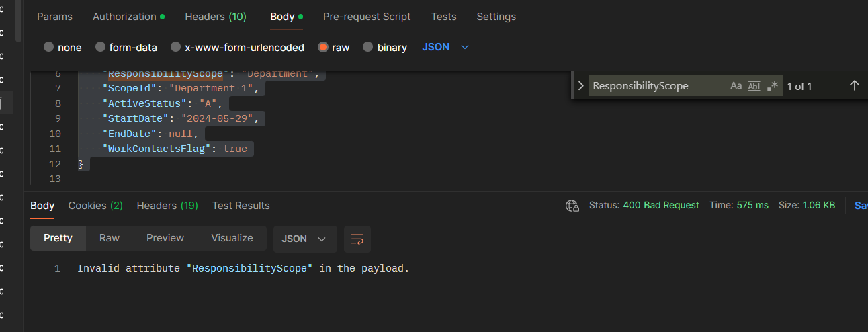The width and height of the screenshot is (868, 332).
Task: Open the Test Results response tab
Action: click(241, 206)
